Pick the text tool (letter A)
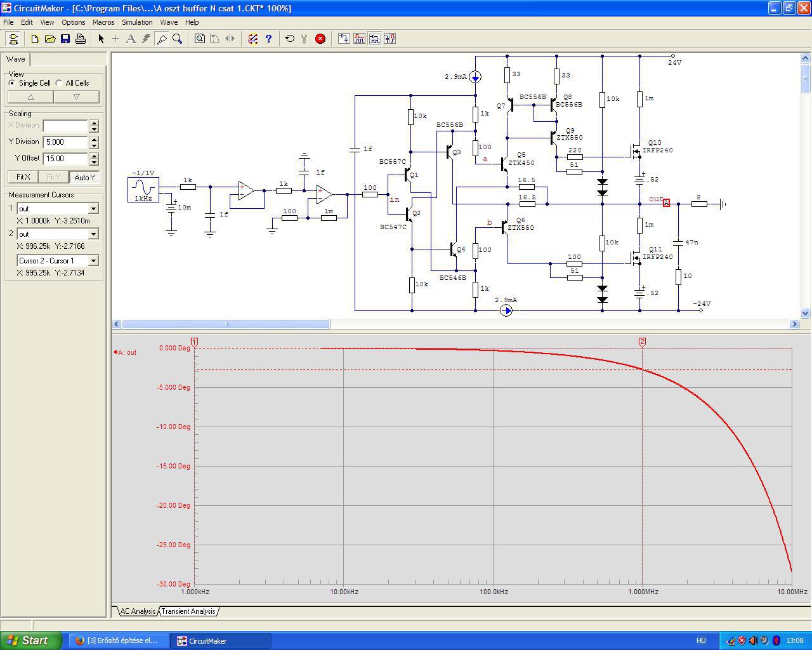812x650 pixels. [x=131, y=39]
